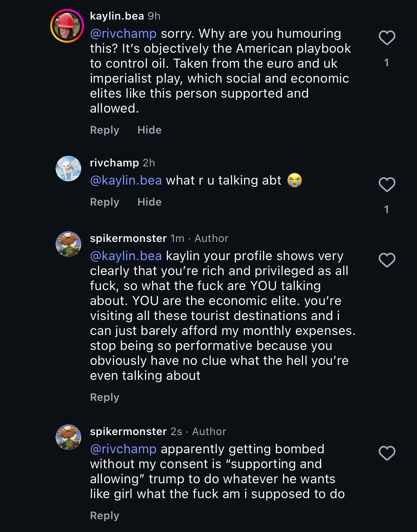Viewport: 417px width, 532px height.
Task: Open the @rivchamp mention in kaylin.bea's comment
Action: [x=123, y=33]
